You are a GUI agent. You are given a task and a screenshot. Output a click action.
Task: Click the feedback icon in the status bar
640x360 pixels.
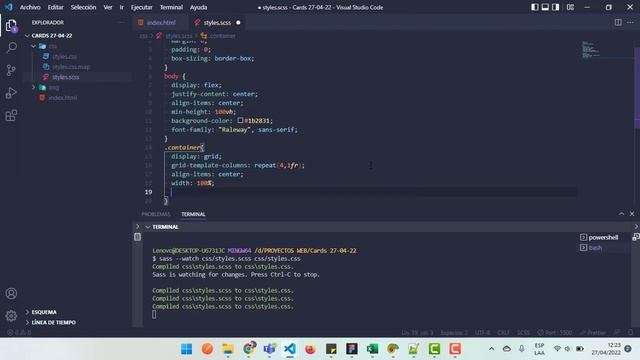pyautogui.click(x=617, y=333)
